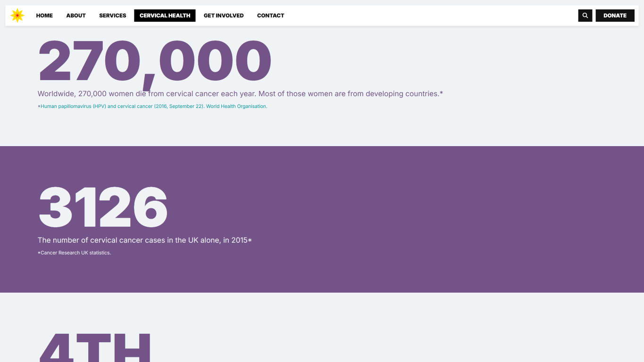Click the large 270,000 figure
The width and height of the screenshot is (644, 362).
coord(154,62)
